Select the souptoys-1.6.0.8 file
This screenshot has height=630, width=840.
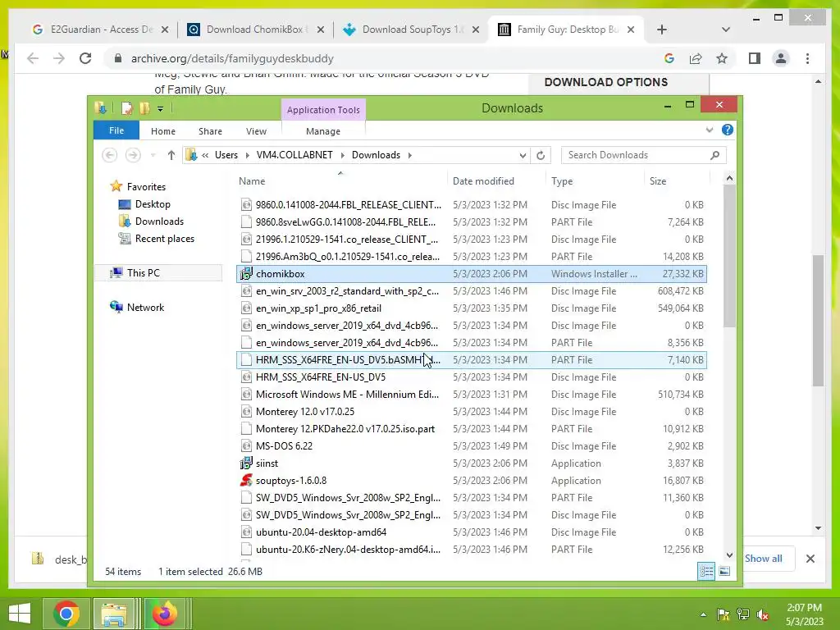tap(472, 481)
